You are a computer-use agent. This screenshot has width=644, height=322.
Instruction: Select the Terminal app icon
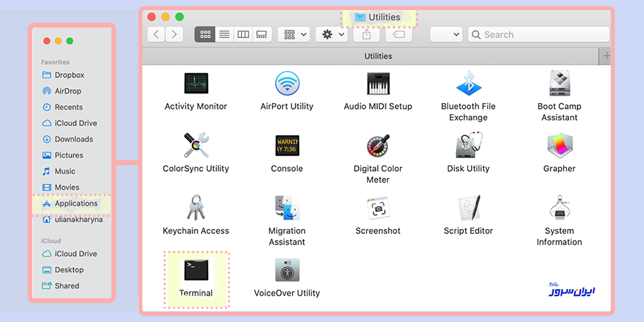pos(196,270)
